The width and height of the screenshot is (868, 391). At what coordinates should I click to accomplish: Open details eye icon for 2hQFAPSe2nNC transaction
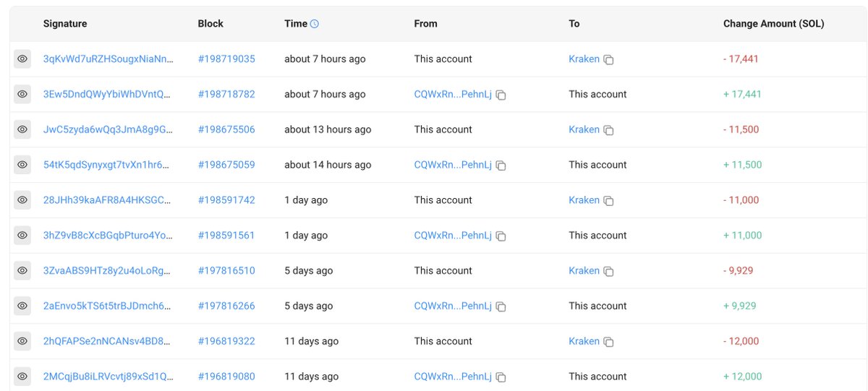(22, 341)
